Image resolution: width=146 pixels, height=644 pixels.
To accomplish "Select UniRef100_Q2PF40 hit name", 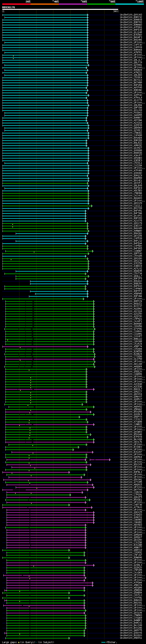I will pos(131,95).
